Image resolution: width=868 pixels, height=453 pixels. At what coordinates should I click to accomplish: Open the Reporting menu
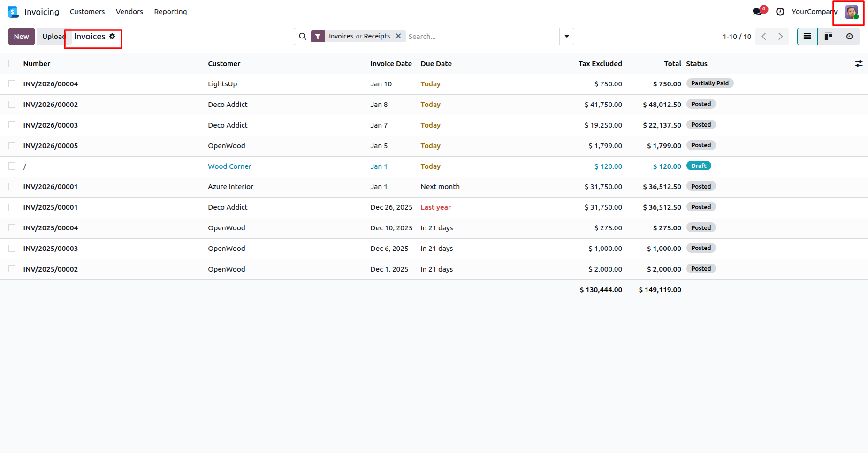[170, 12]
